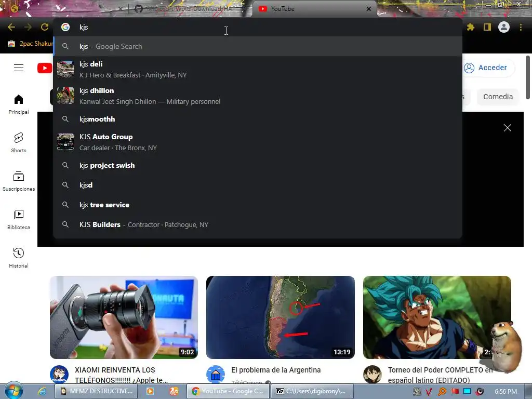The image size is (532, 399).
Task: Open the Torneo del Poder channel avatar
Action: 372,374
